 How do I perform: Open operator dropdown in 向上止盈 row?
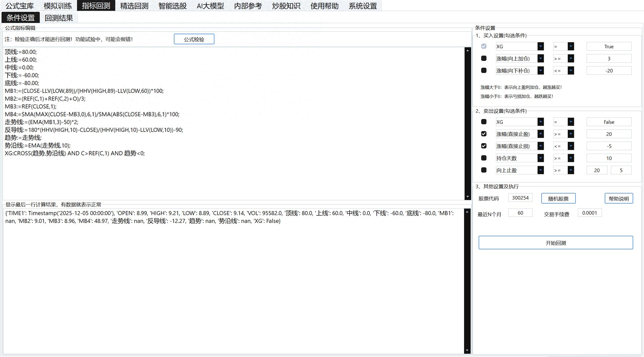[571, 170]
